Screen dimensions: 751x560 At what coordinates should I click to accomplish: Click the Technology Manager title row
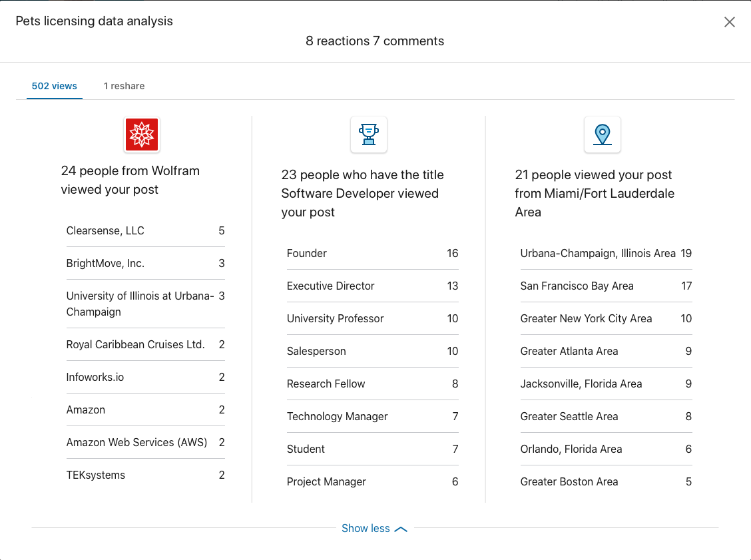tap(373, 416)
